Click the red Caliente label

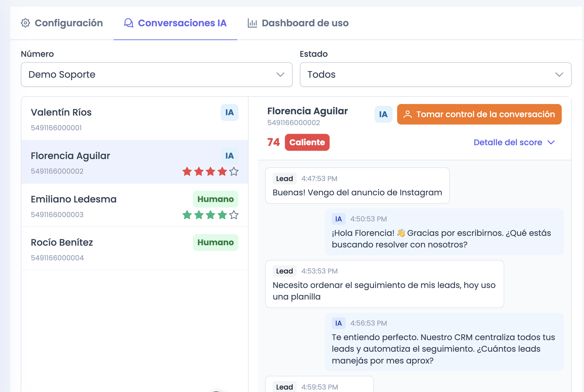[307, 142]
